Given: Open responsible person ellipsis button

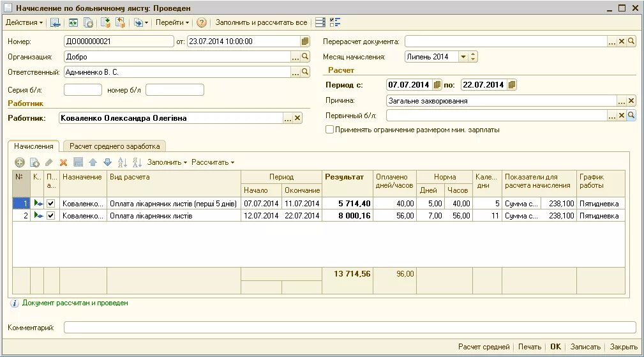Looking at the screenshot, I should coord(296,72).
